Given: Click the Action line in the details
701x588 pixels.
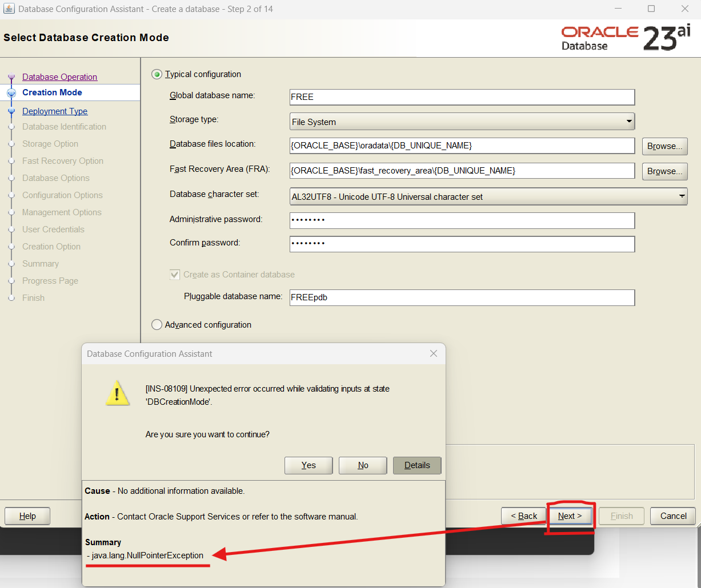Looking at the screenshot, I should pos(221,517).
